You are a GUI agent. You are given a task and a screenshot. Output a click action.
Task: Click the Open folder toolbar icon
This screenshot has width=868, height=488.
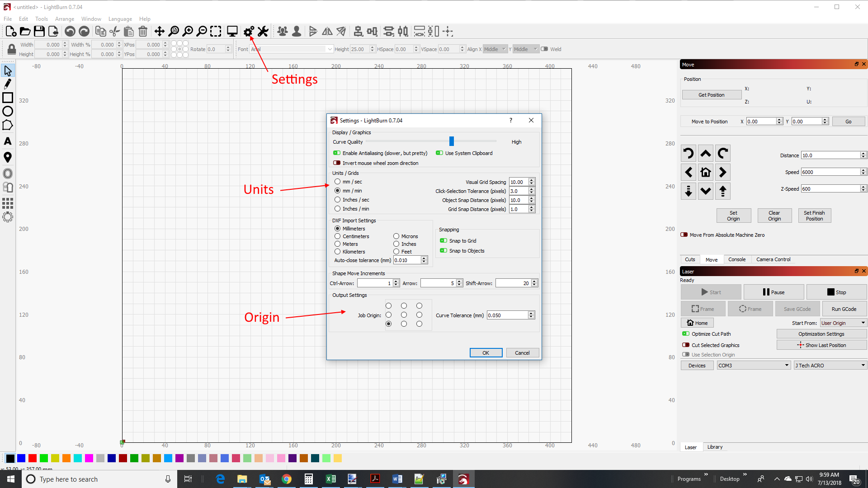click(x=25, y=31)
